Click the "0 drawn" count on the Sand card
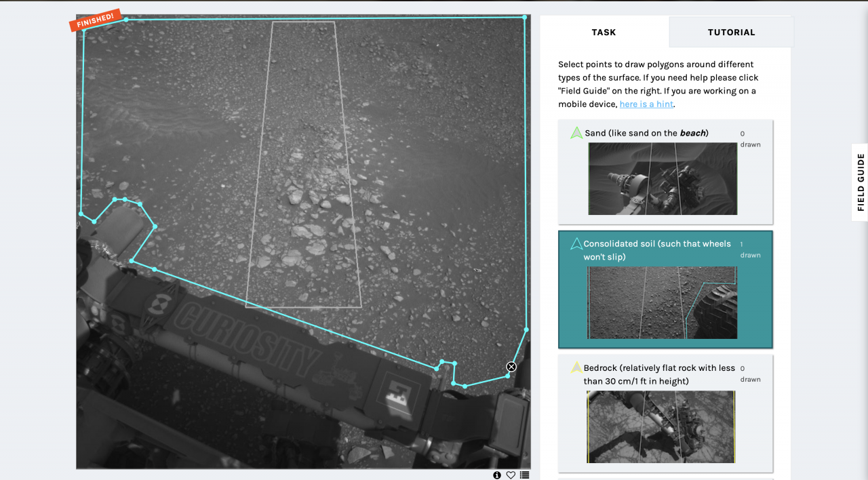Image resolution: width=868 pixels, height=480 pixels. (750, 139)
